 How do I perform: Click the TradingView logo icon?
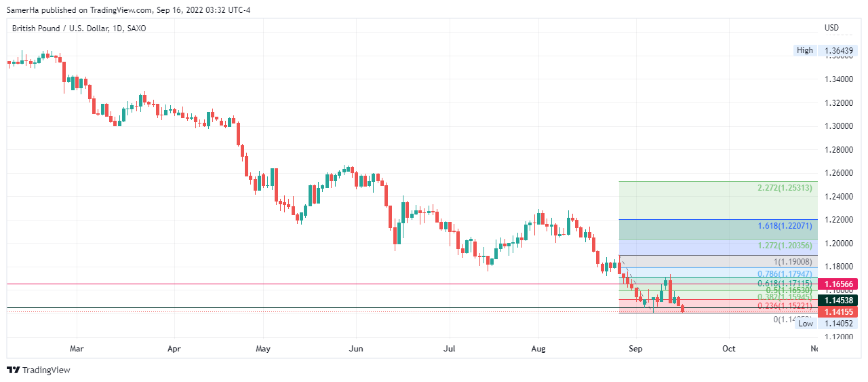[13, 370]
